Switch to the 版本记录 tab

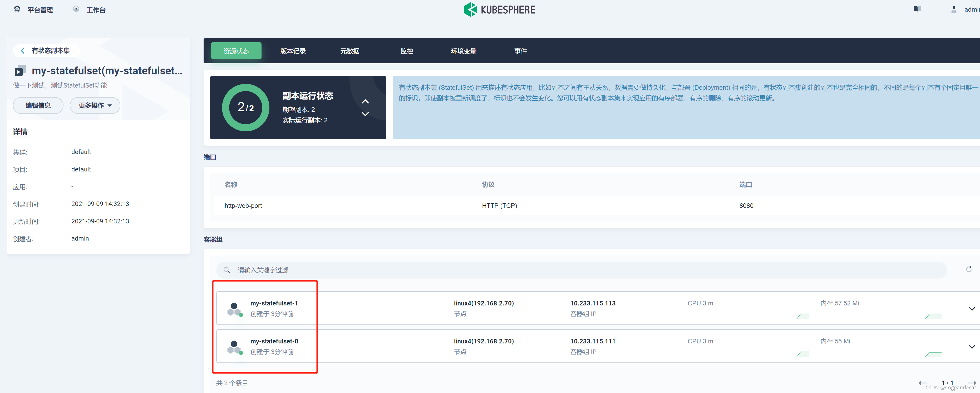tap(293, 51)
